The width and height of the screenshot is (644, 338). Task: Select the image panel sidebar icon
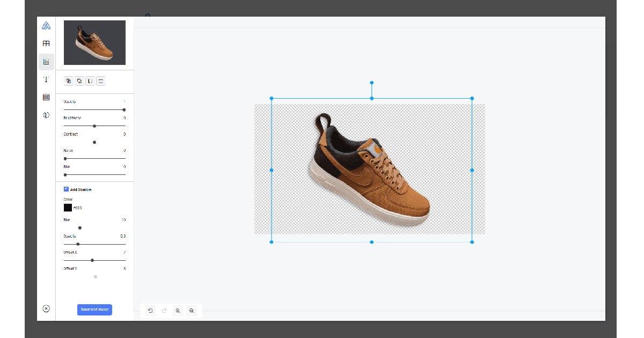pyautogui.click(x=46, y=62)
